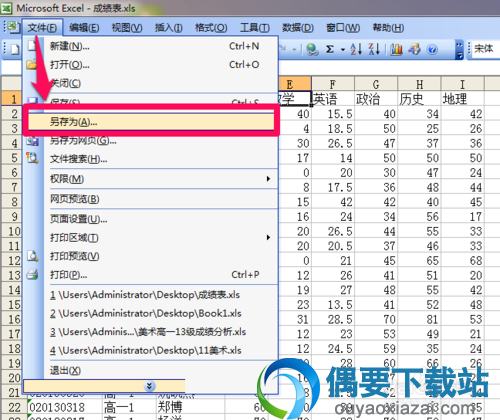Sort ascending with A-Z icon
Image resolution: width=500 pixels, height=420 pixels.
(356, 49)
